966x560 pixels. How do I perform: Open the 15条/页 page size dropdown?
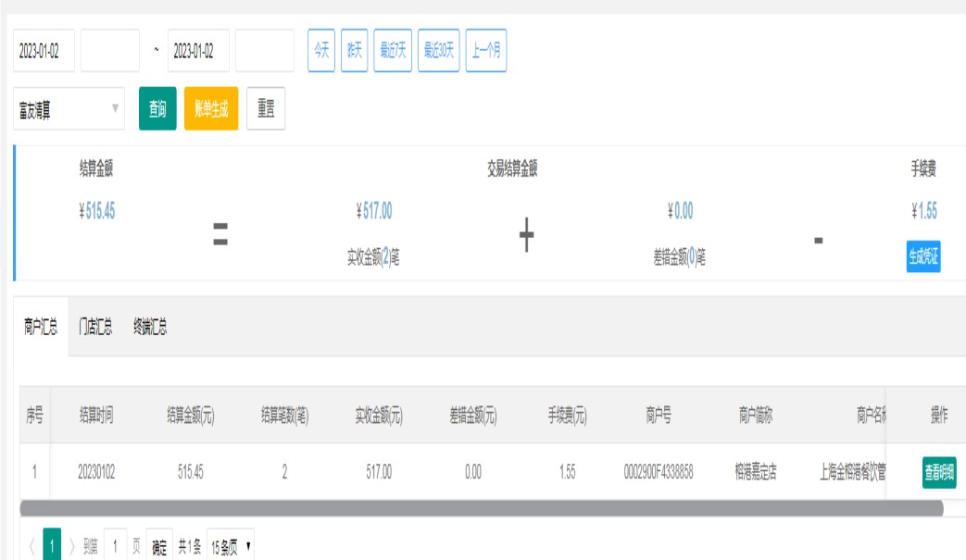(x=231, y=547)
